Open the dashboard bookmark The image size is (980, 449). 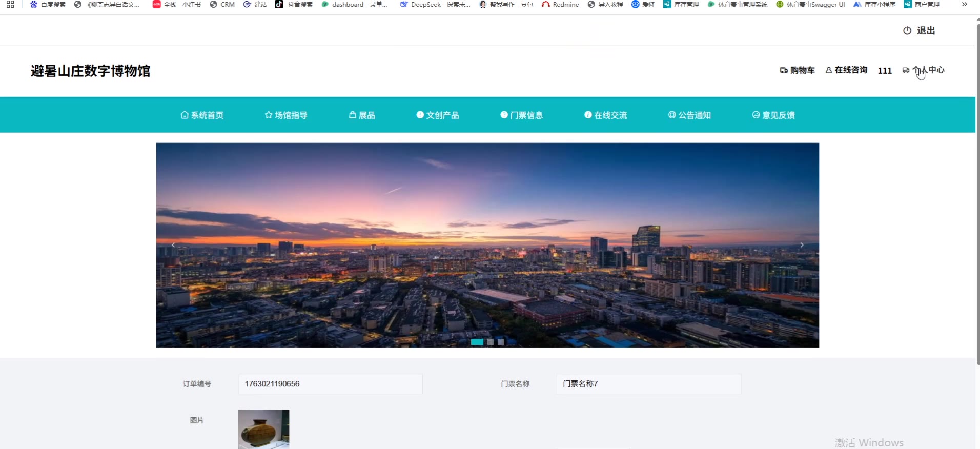point(354,4)
